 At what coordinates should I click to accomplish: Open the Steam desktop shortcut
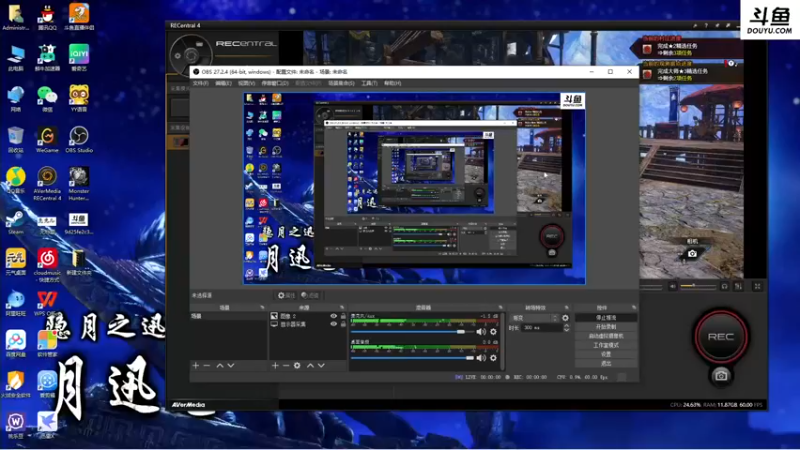15,222
